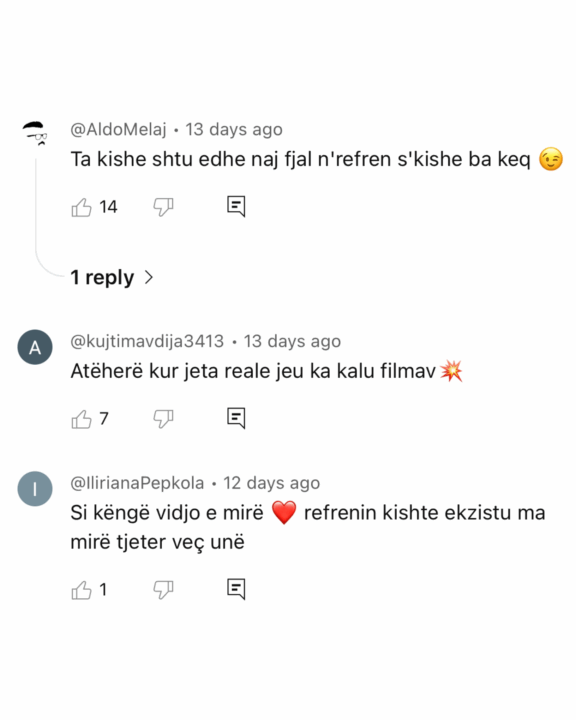Dislike AldoMelaj's comment
Viewport: 576px width, 720px height.
click(x=163, y=207)
